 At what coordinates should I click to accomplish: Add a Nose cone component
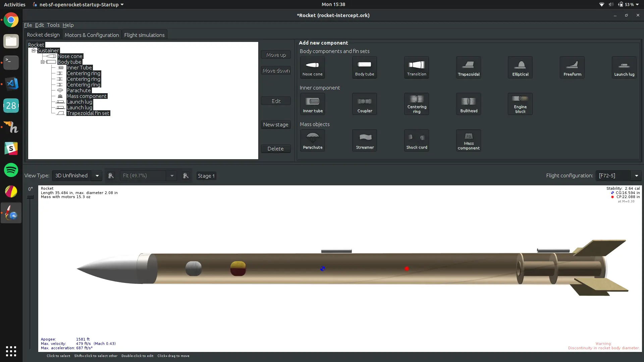click(x=312, y=67)
